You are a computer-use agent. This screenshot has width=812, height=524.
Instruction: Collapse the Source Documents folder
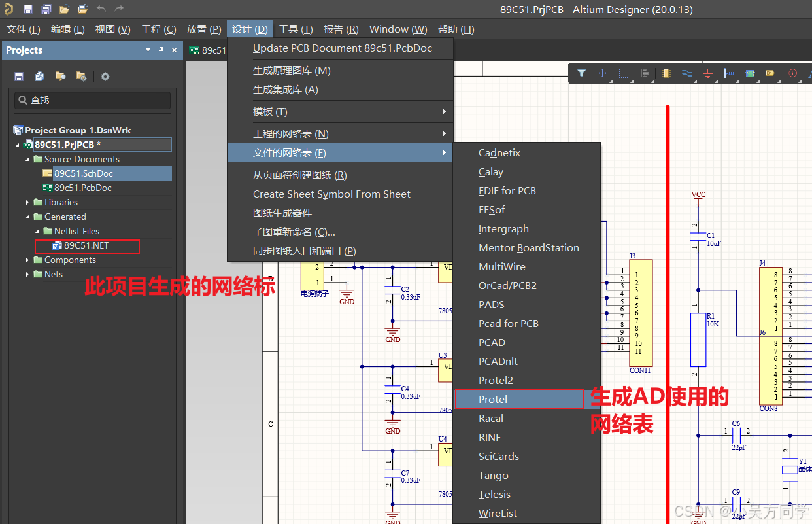[x=27, y=159]
